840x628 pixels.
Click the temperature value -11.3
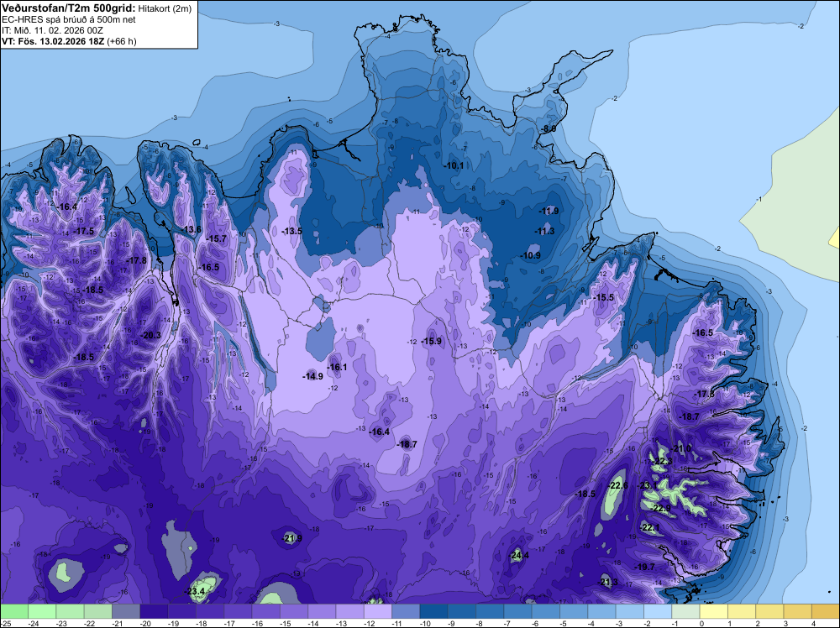[544, 231]
